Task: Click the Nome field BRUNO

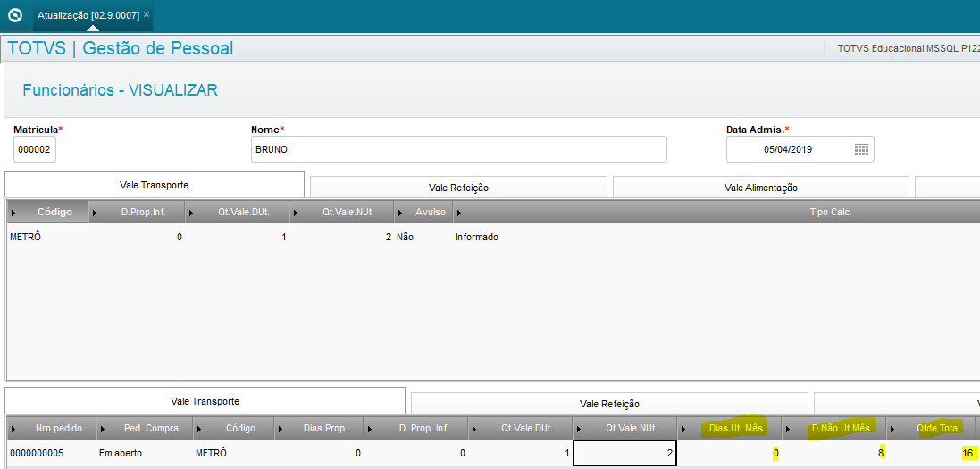Action: [459, 149]
